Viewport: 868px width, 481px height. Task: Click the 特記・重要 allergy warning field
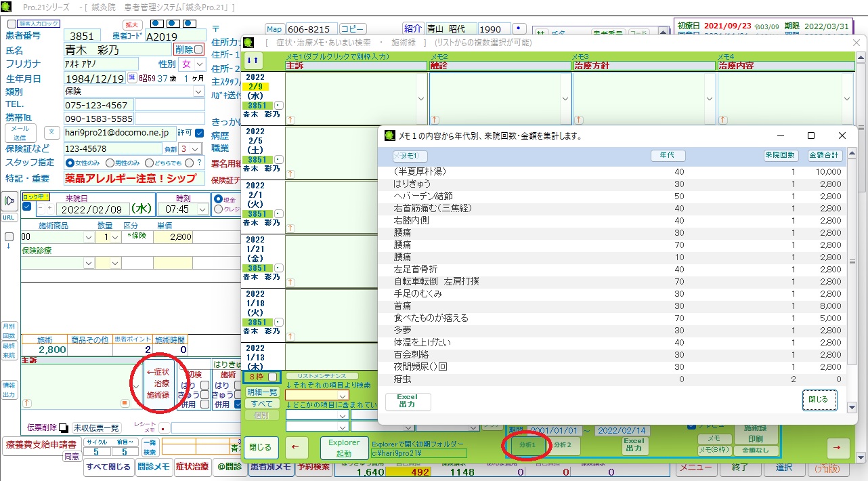coord(134,178)
